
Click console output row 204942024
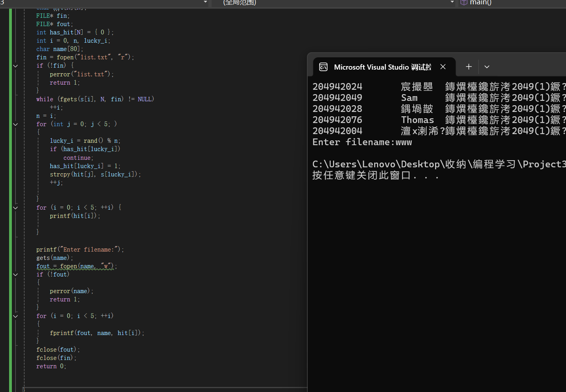[439, 87]
